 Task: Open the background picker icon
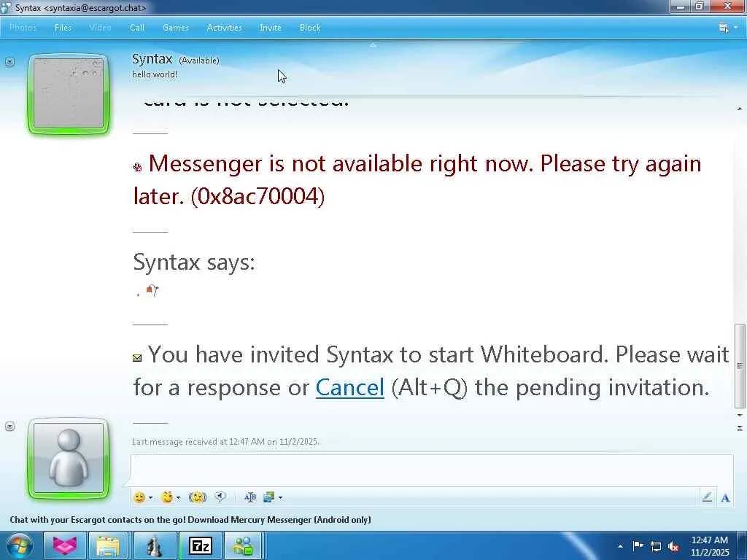(268, 497)
